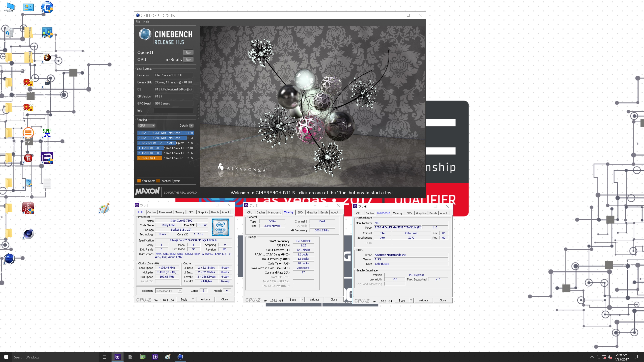Image resolution: width=644 pixels, height=362 pixels.
Task: Launch the Paint shortcut on the desktop
Action: click(104, 208)
